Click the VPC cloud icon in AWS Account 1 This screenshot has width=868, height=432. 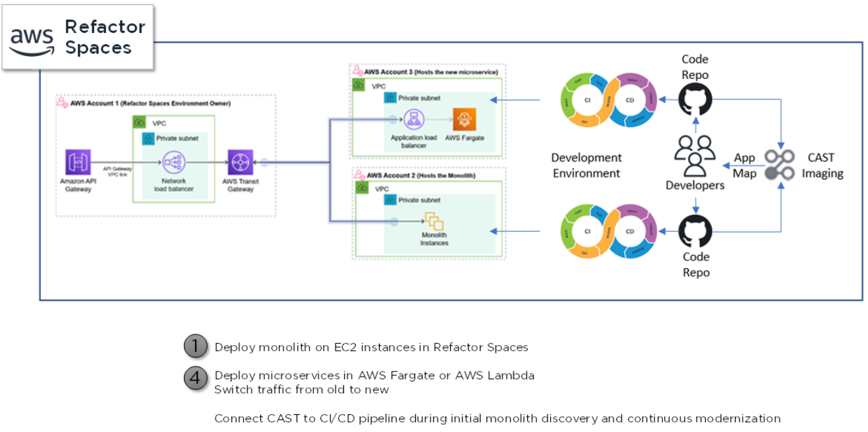tap(139, 122)
